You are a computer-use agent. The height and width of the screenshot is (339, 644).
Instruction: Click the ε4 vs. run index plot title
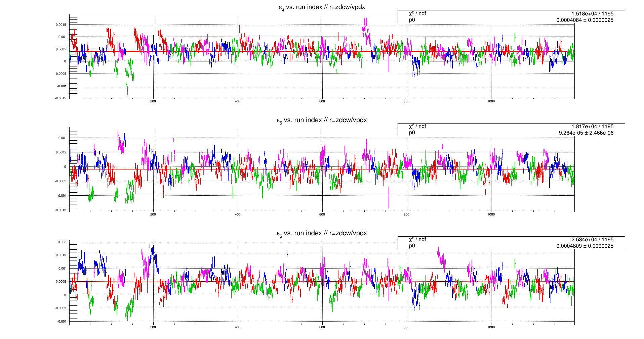tap(322, 7)
